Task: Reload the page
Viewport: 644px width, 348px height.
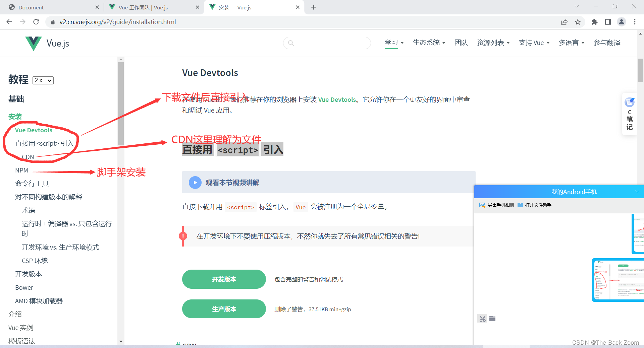Action: (36, 22)
